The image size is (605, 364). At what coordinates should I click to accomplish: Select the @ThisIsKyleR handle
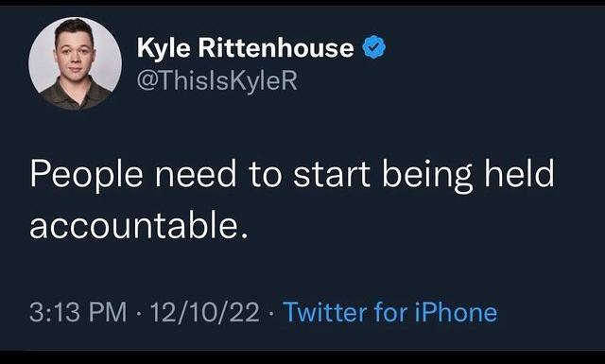pos(217,80)
